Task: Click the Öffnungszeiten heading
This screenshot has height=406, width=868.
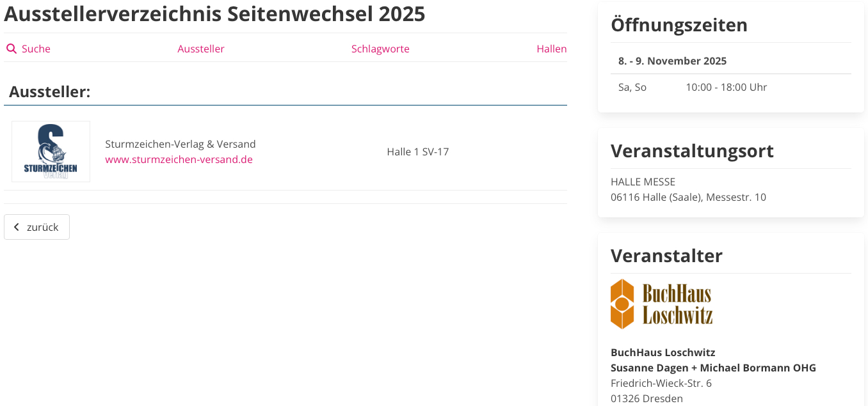Action: pyautogui.click(x=679, y=25)
